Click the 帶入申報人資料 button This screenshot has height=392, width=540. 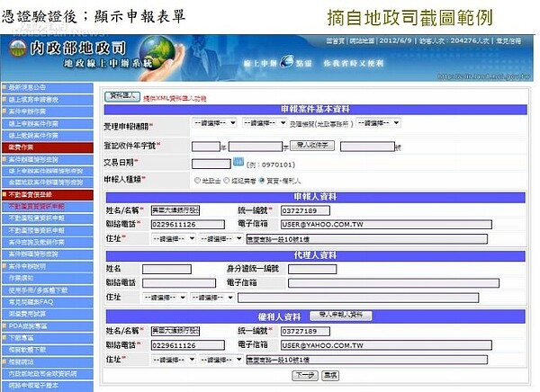point(340,315)
